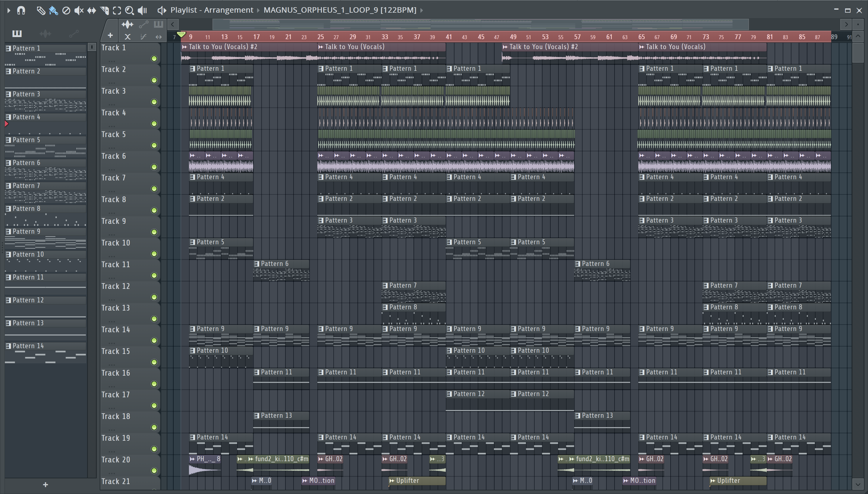The height and width of the screenshot is (494, 868).
Task: Select the Delete tool
Action: click(x=66, y=11)
